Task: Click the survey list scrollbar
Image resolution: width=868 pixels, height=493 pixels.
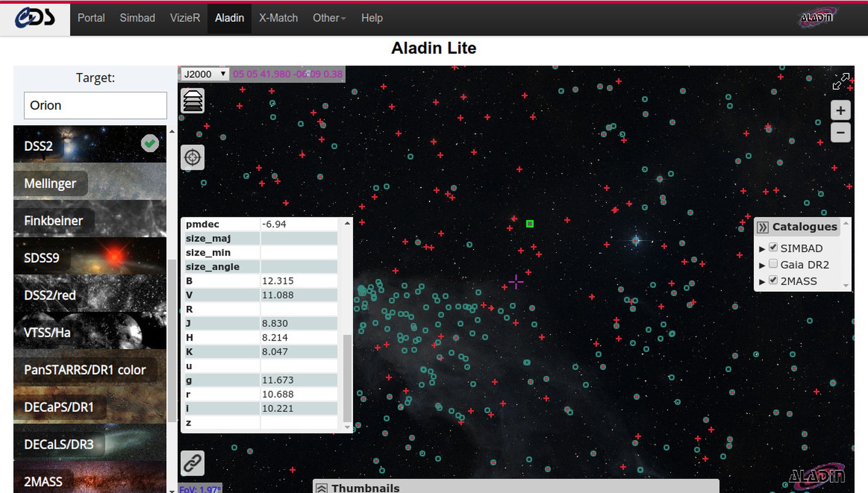Action: (x=172, y=340)
